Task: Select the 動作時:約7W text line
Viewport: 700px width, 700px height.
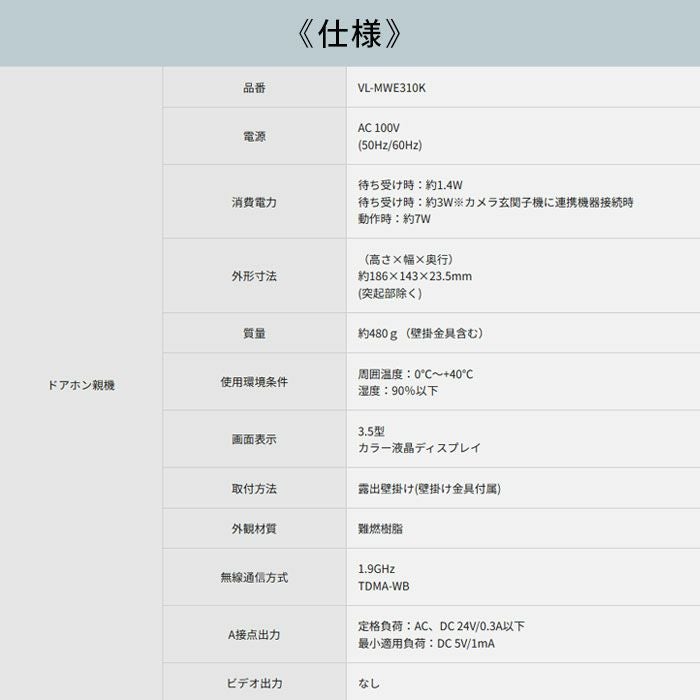Action: (393, 219)
